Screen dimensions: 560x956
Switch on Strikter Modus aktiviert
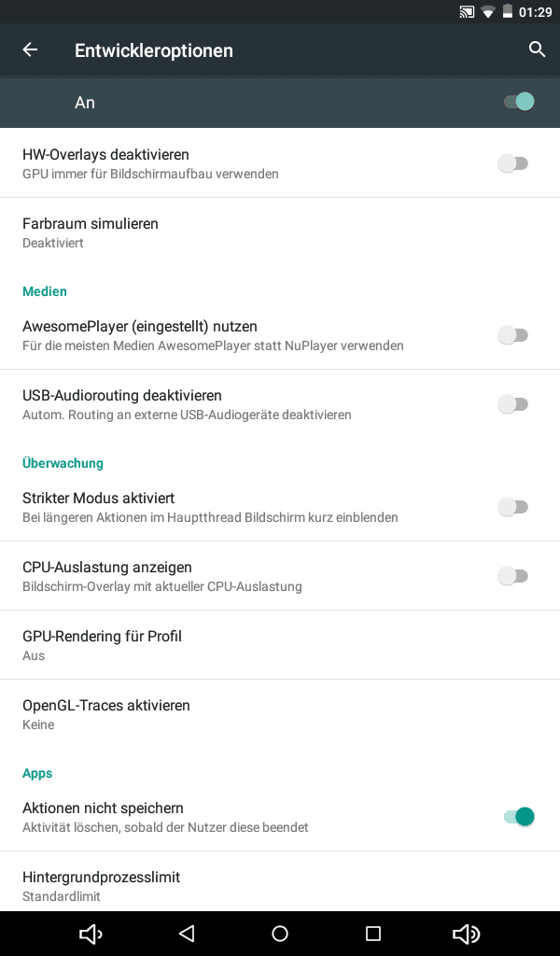click(x=512, y=507)
